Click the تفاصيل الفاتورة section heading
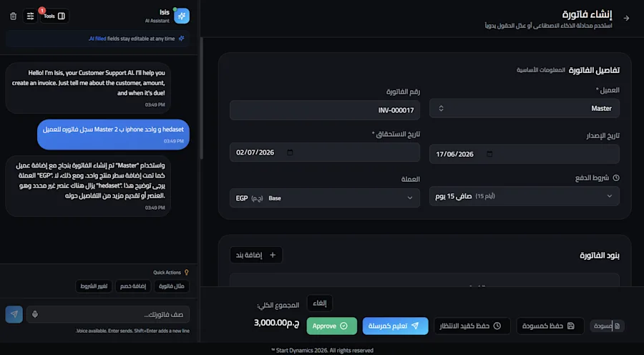 coord(594,70)
